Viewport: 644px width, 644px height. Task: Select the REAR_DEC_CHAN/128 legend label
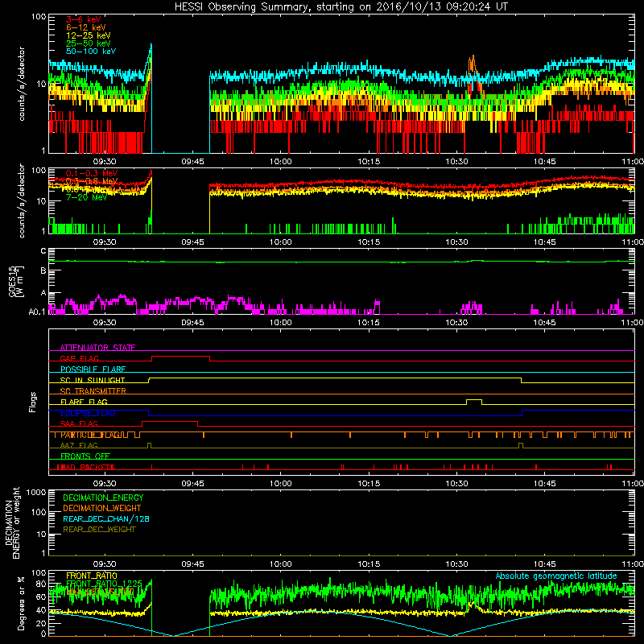(106, 518)
